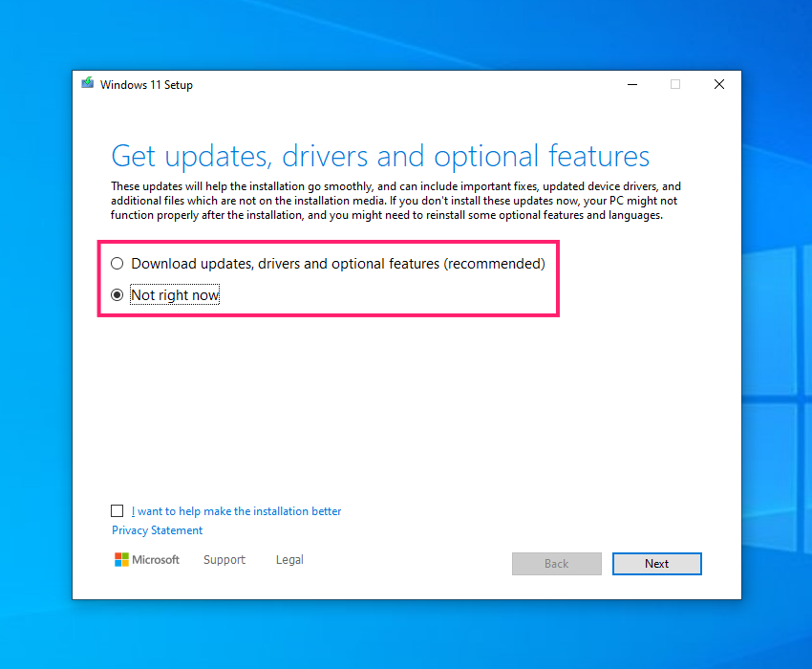Click the greyed-out Back button
Viewport: 812px width, 669px height.
[557, 564]
